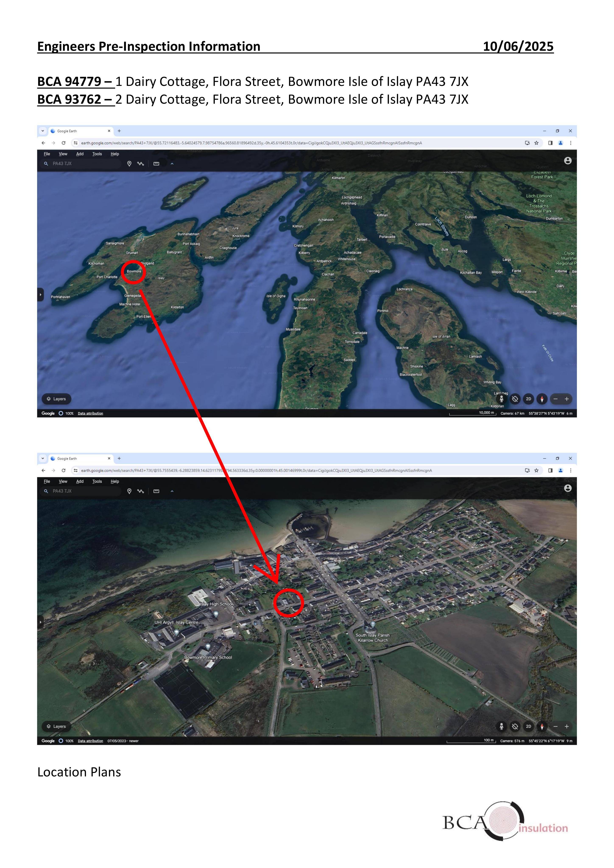Open the tab search dropdown in the top browser window

pos(43,131)
